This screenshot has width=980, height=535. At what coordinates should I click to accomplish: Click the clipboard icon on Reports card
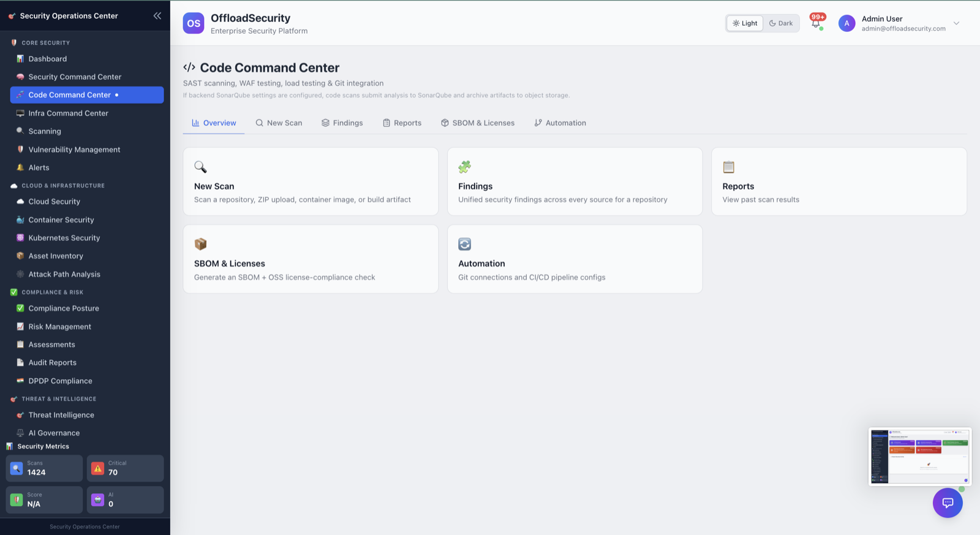(x=729, y=167)
